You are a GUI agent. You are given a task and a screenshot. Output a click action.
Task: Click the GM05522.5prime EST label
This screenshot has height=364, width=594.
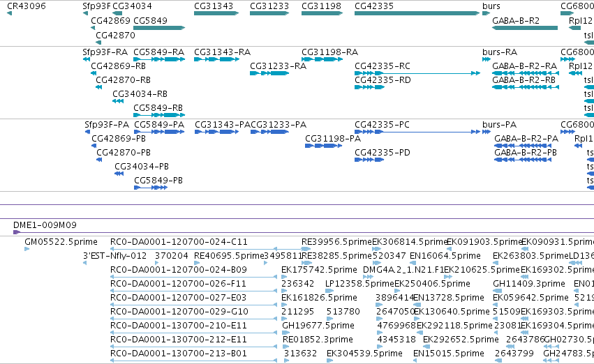tap(61, 242)
